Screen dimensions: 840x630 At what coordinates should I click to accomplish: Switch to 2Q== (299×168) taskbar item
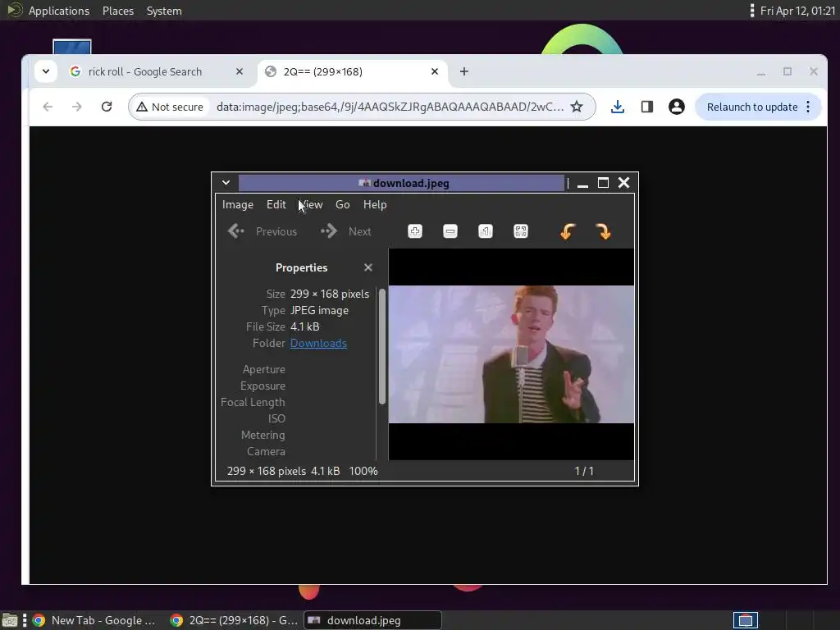point(234,620)
